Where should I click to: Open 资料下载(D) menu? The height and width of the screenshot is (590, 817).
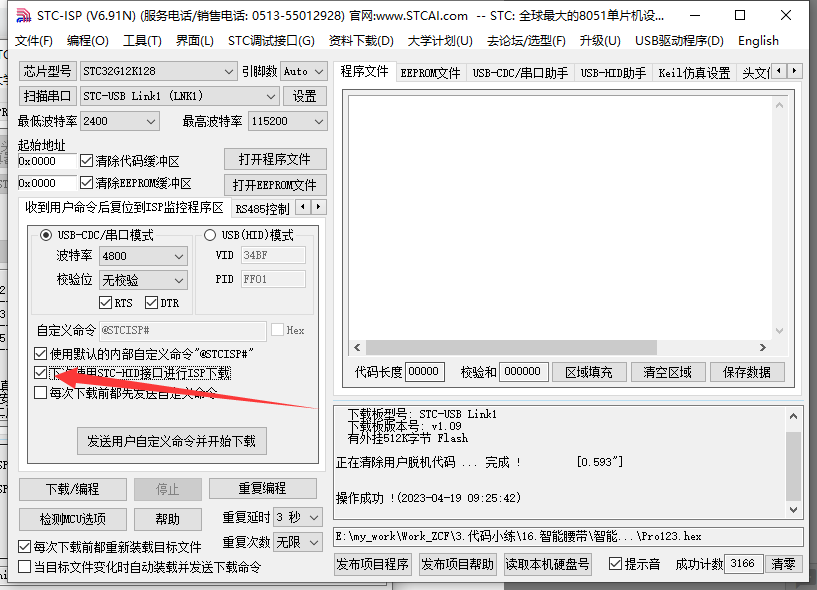(361, 41)
